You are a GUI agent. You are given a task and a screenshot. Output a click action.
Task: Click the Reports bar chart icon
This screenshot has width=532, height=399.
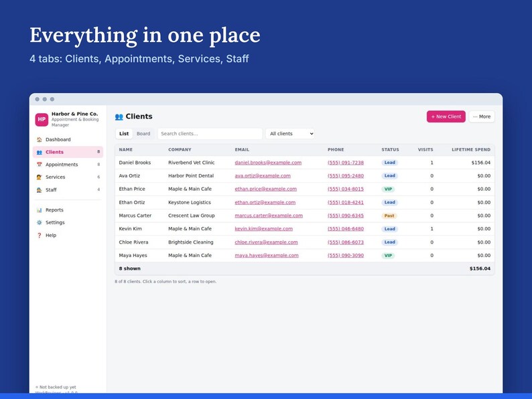pos(40,210)
